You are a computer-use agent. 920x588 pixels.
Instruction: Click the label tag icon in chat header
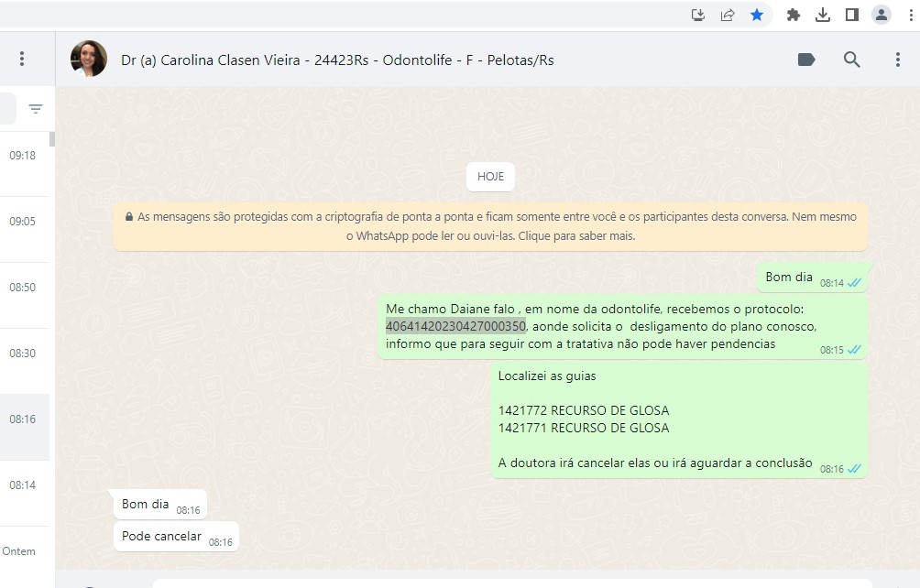pos(806,60)
